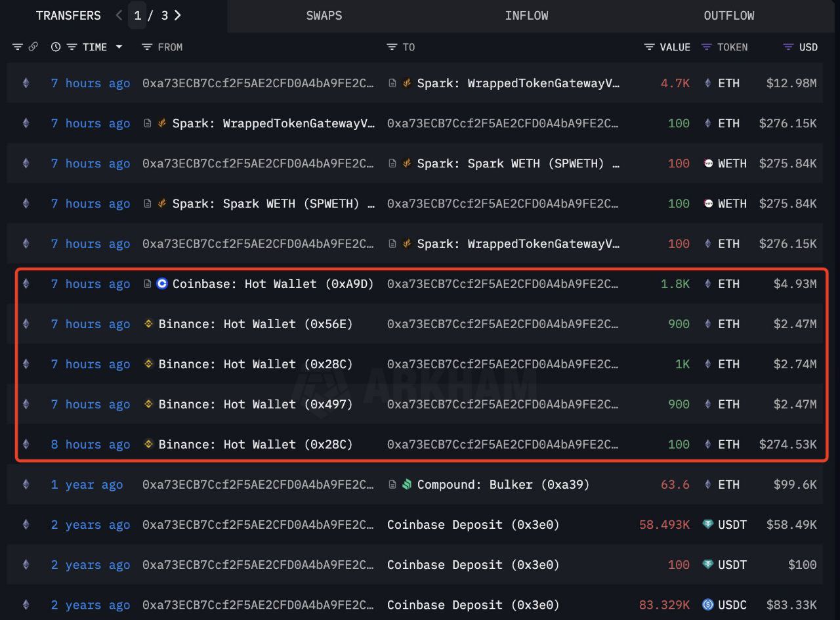Click Ethereum chain icon in 1 year ago row
Viewport: 840px width, 620px height.
[x=26, y=485]
